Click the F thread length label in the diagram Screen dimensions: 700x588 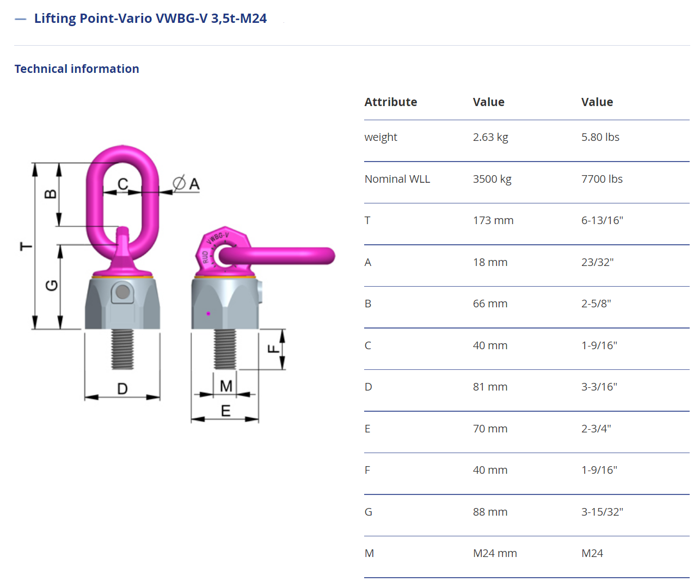pyautogui.click(x=273, y=349)
